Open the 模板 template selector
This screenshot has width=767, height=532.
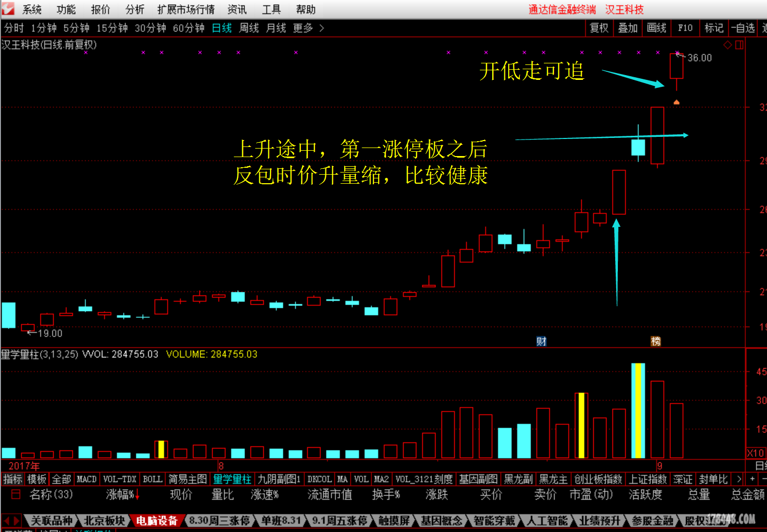click(37, 479)
